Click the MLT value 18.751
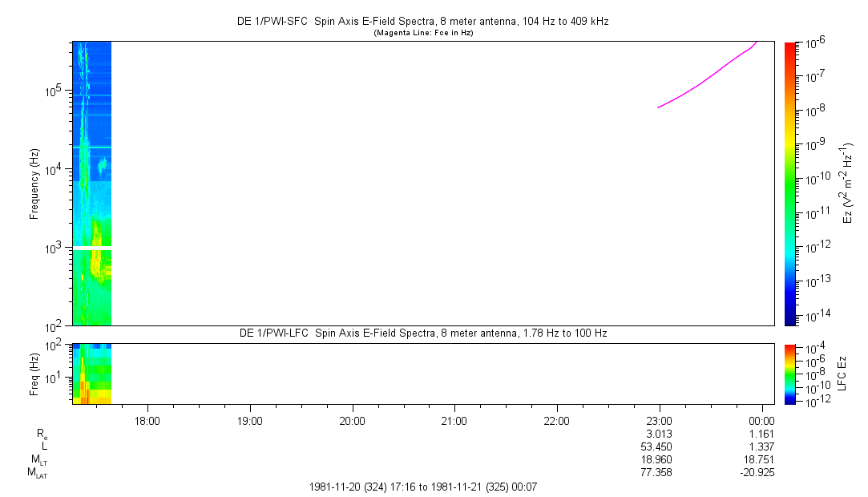Viewport: 868px width, 497px height. pos(758,459)
